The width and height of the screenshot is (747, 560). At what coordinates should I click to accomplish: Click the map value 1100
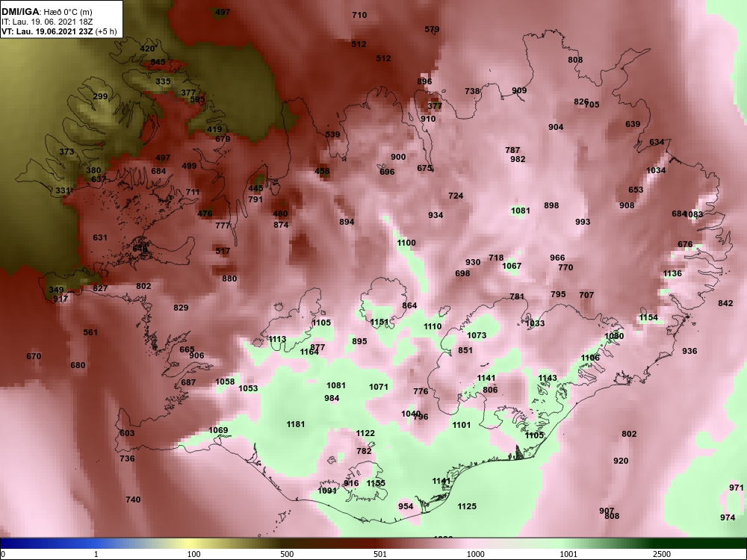[406, 243]
